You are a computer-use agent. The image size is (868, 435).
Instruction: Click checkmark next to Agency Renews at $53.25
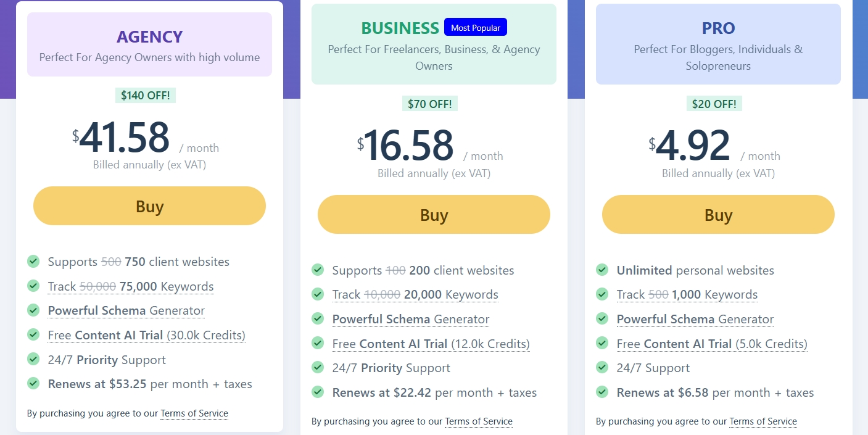coord(33,384)
